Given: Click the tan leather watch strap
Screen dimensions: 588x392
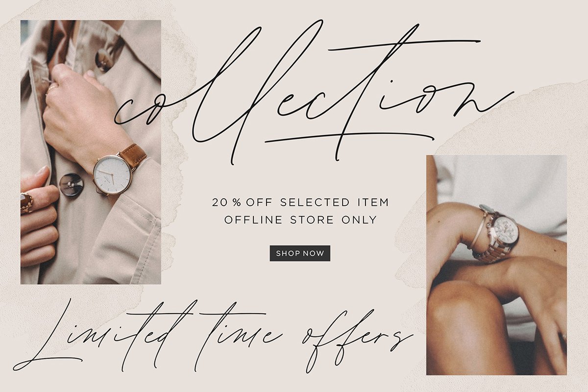Looking at the screenshot, I should [133, 156].
